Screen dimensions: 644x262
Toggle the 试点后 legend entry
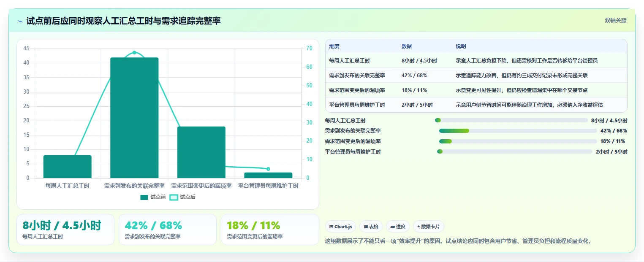182,197
